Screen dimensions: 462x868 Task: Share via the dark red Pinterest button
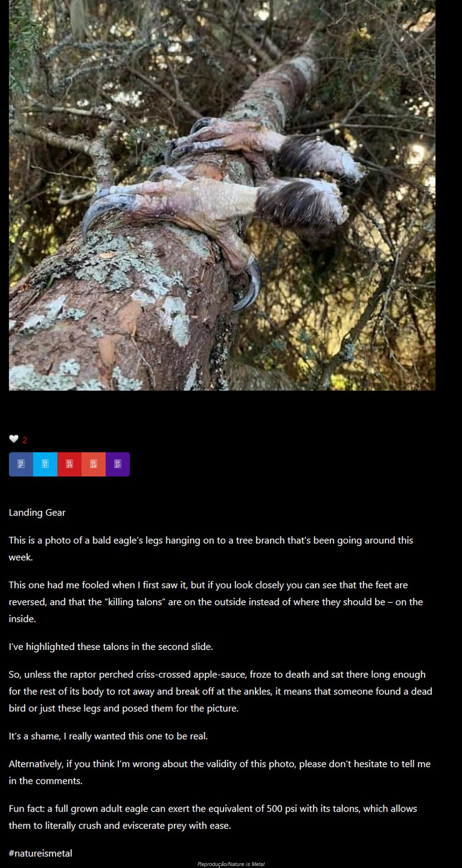tap(70, 464)
